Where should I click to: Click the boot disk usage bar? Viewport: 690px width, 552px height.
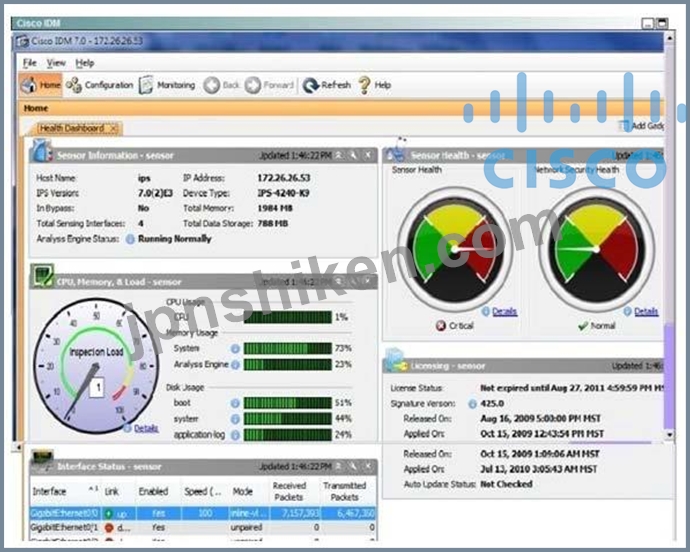tap(288, 403)
